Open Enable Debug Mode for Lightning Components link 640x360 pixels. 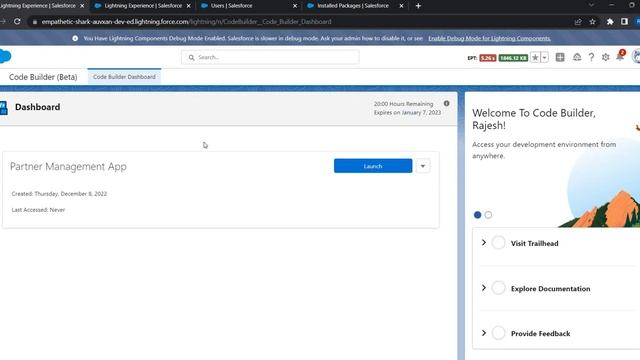(489, 38)
